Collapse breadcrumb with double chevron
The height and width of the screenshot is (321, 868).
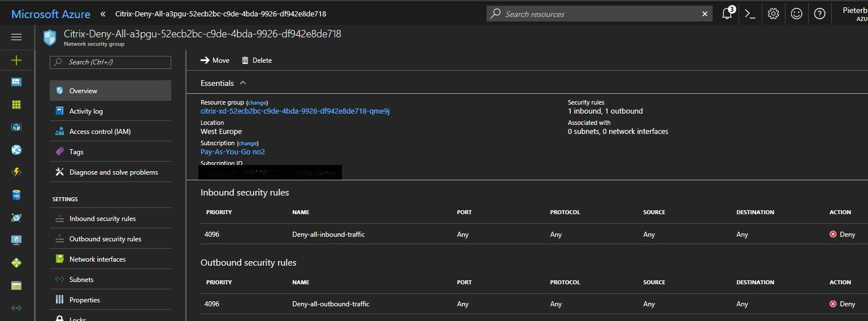pos(103,14)
